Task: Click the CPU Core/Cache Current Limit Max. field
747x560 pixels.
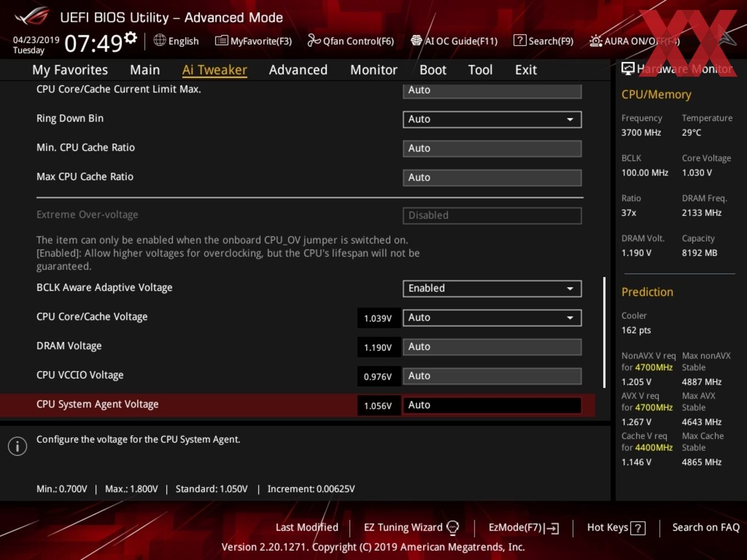Action: point(492,90)
